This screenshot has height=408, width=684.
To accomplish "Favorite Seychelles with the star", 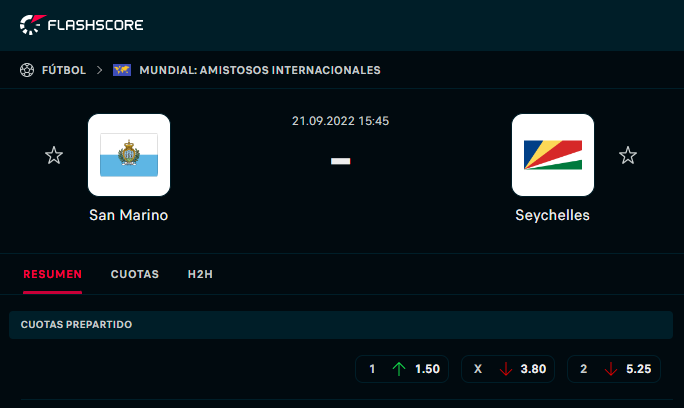I will [x=628, y=155].
